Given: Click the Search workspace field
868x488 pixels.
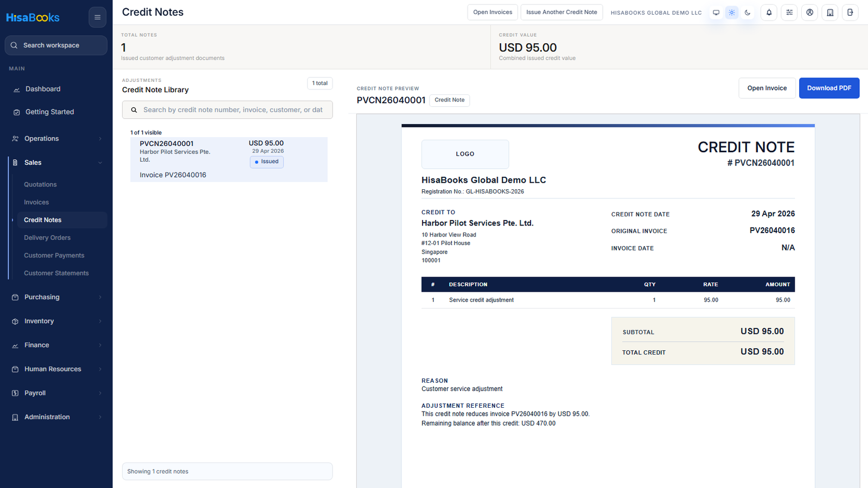Looking at the screenshot, I should (56, 46).
